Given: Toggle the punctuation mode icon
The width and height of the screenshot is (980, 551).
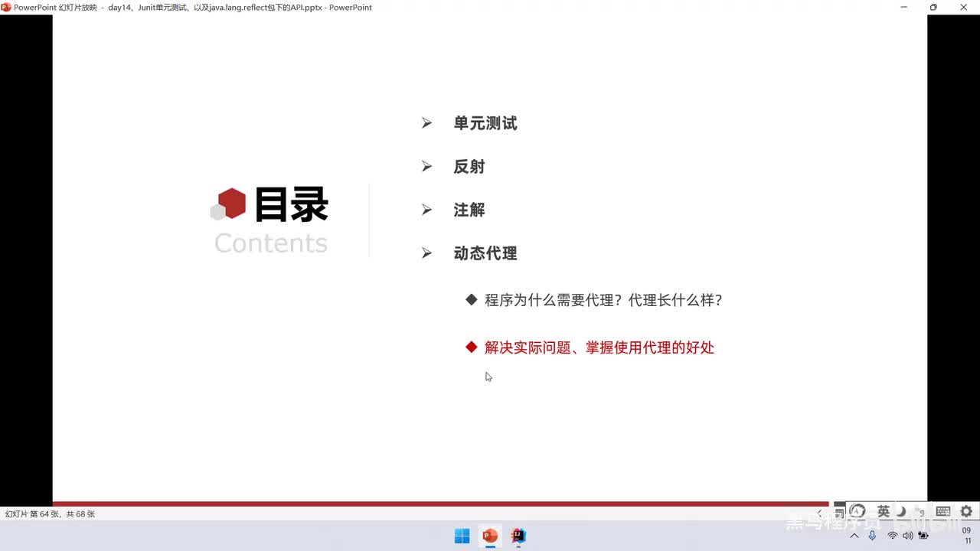Looking at the screenshot, I should pos(921,511).
